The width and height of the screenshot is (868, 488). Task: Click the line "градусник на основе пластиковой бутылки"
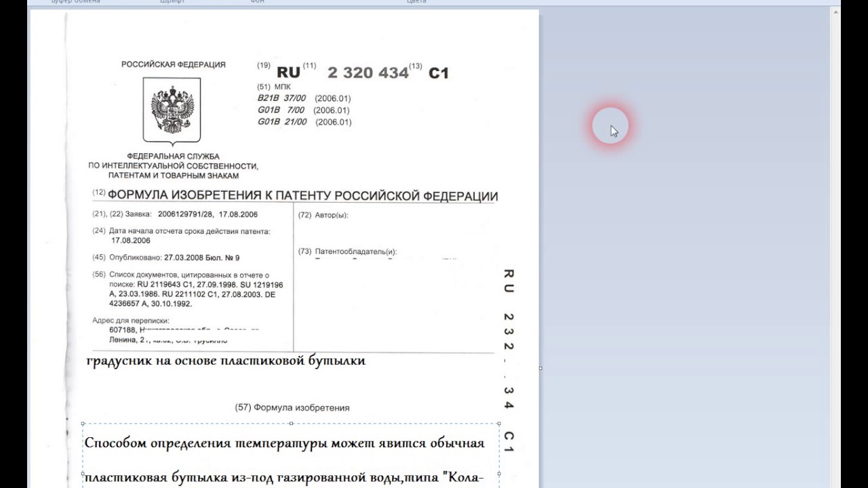pyautogui.click(x=226, y=361)
